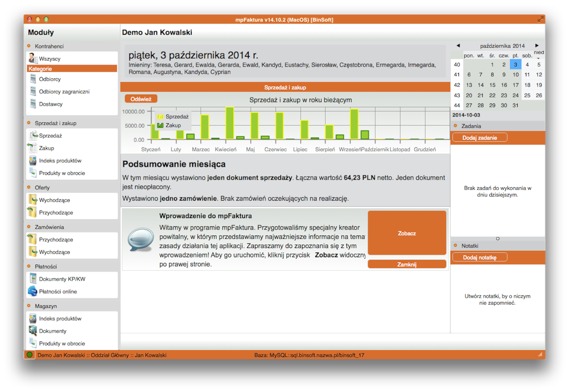Collapse the Notatki panel
This screenshot has width=569, height=392.
(x=455, y=246)
